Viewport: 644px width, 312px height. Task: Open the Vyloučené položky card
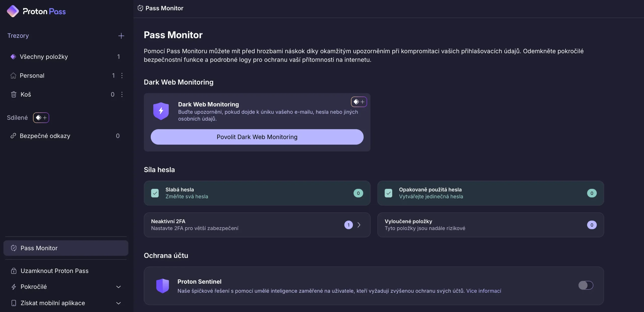[490, 225]
